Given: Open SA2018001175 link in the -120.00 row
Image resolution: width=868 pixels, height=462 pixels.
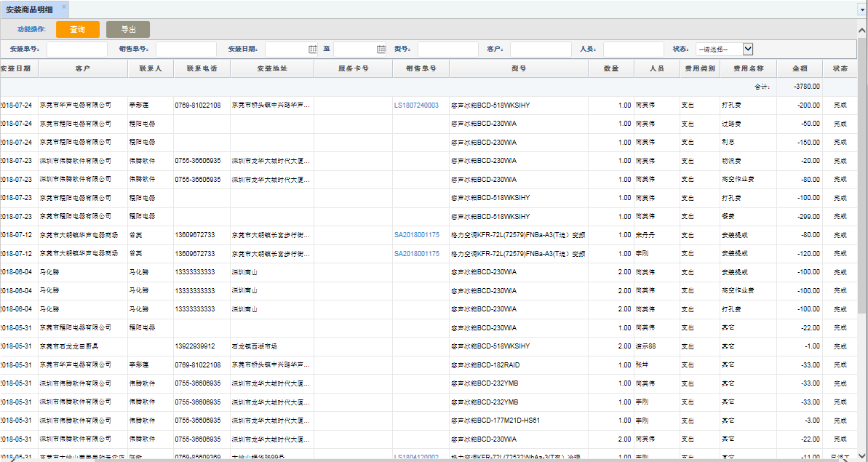Looking at the screenshot, I should (x=417, y=254).
